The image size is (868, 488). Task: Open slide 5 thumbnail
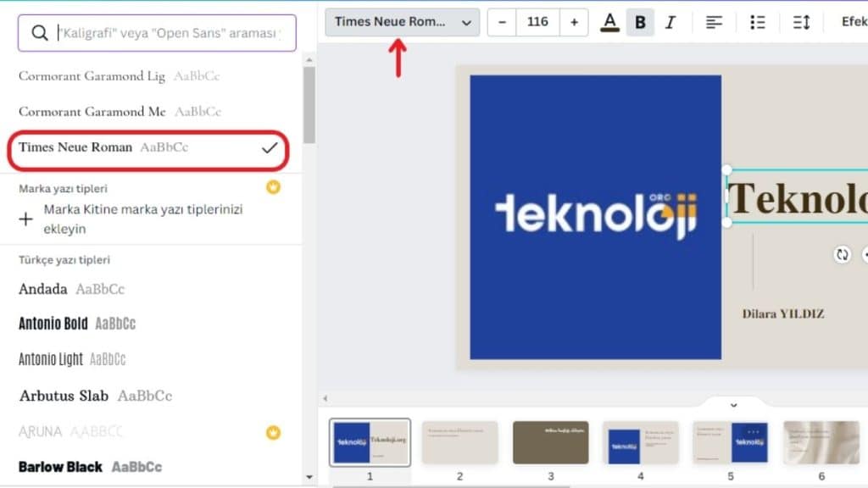coord(731,442)
